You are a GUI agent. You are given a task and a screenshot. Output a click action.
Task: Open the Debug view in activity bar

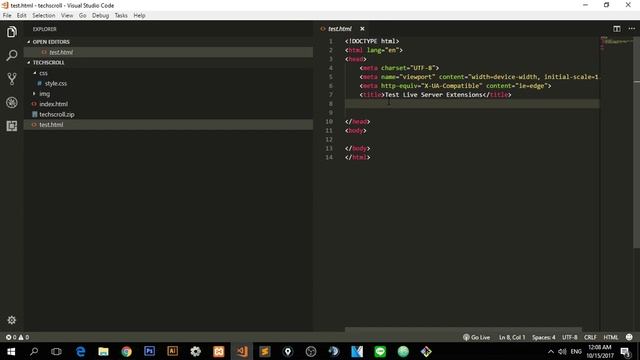(11, 102)
